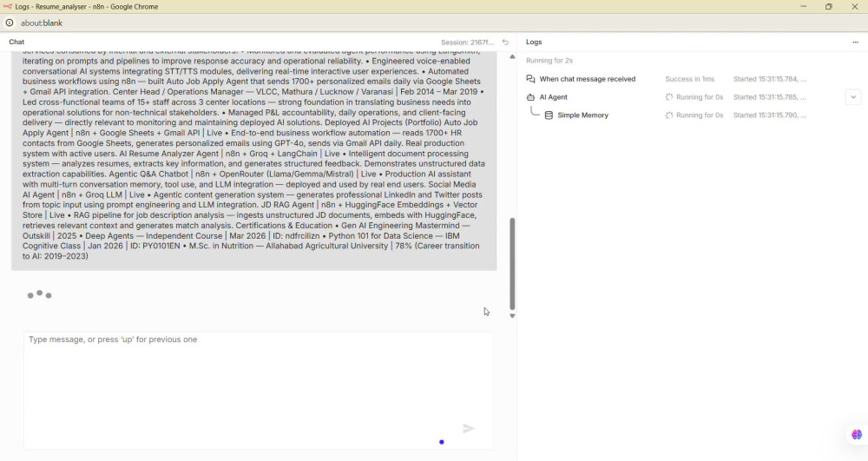868x461 pixels.
Task: Click the site info icon beside about:blank
Action: [x=10, y=23]
